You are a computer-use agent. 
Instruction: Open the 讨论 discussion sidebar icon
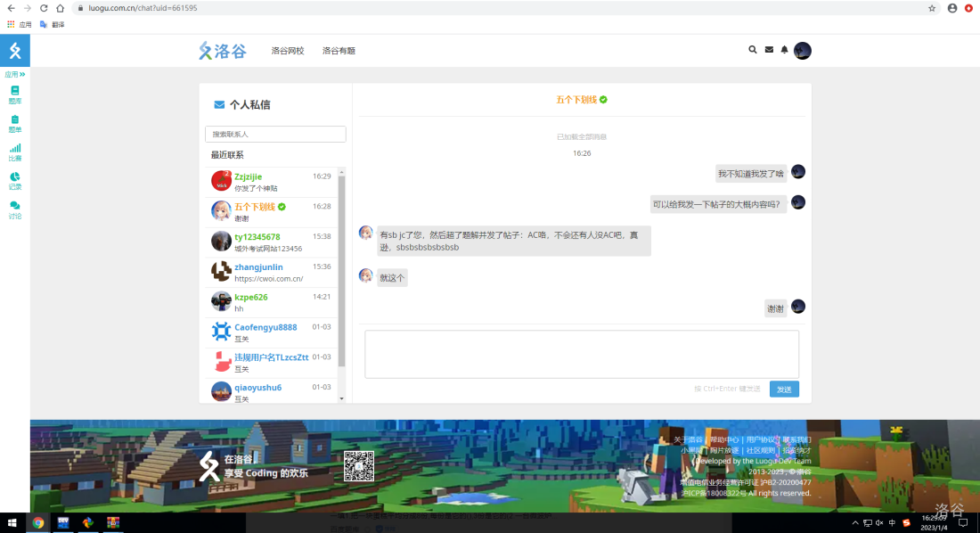pos(14,209)
